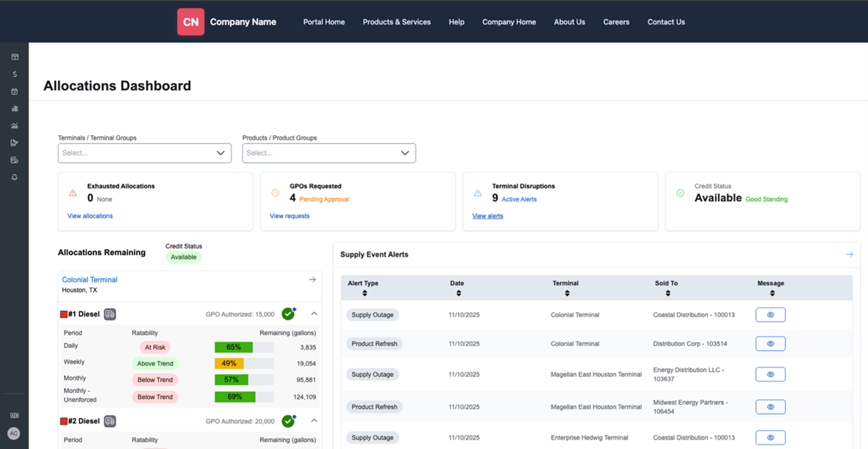The height and width of the screenshot is (449, 868).
Task: Click the arrow icon beside Colonial Terminal
Action: coord(312,280)
